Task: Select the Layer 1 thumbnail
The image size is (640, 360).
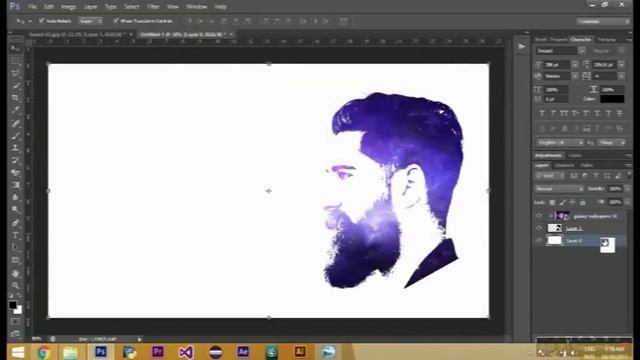Action: pos(554,228)
